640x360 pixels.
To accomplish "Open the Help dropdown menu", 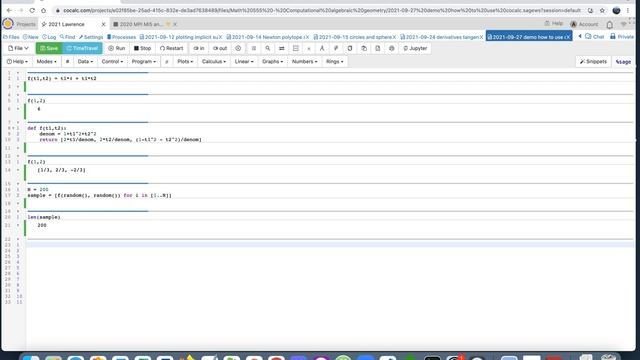I will click(x=18, y=62).
